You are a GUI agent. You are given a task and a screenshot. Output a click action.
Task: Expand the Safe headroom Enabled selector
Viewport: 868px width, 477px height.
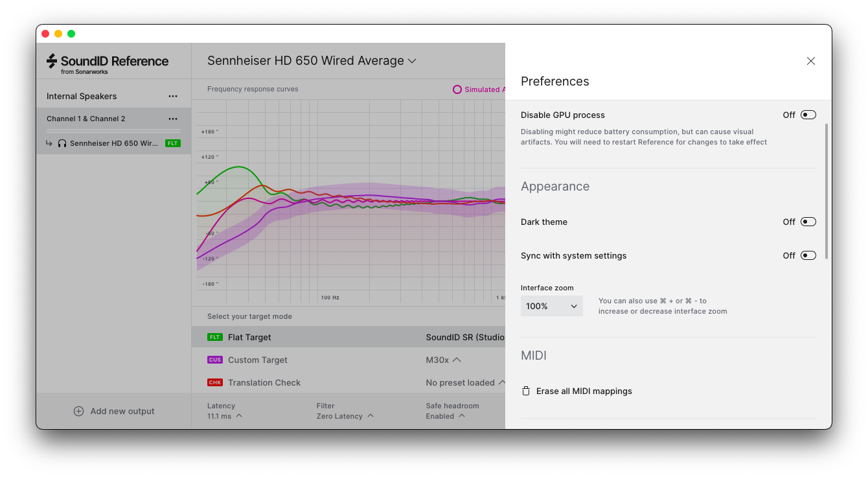click(446, 416)
